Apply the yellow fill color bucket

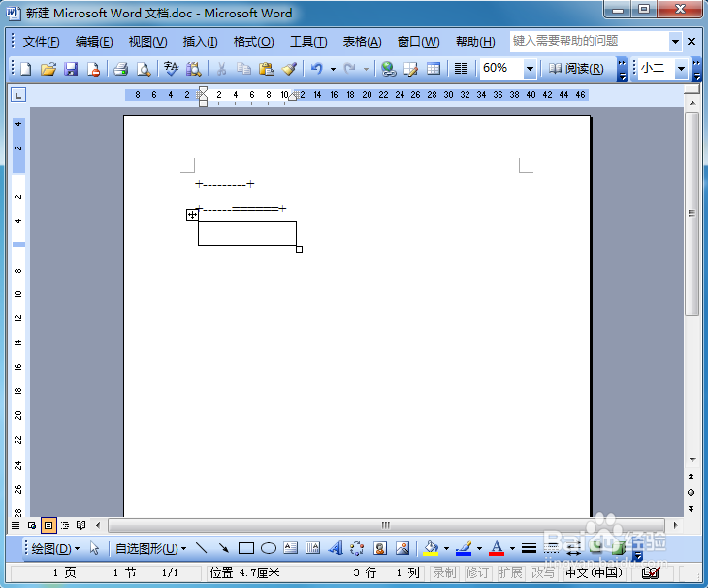coord(432,548)
